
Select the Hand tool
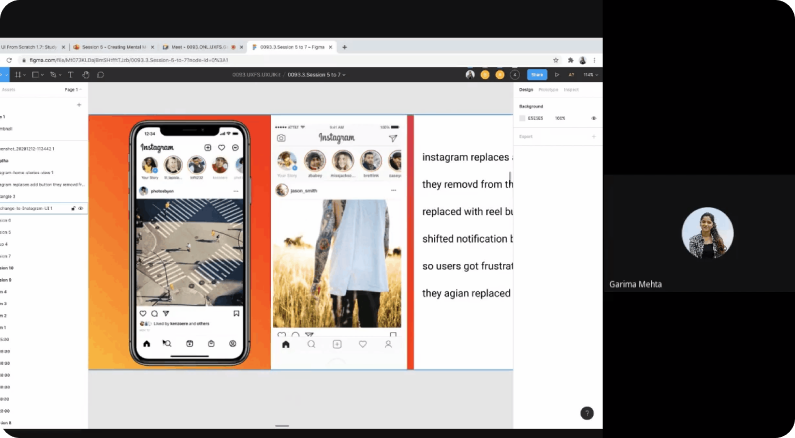pos(86,75)
